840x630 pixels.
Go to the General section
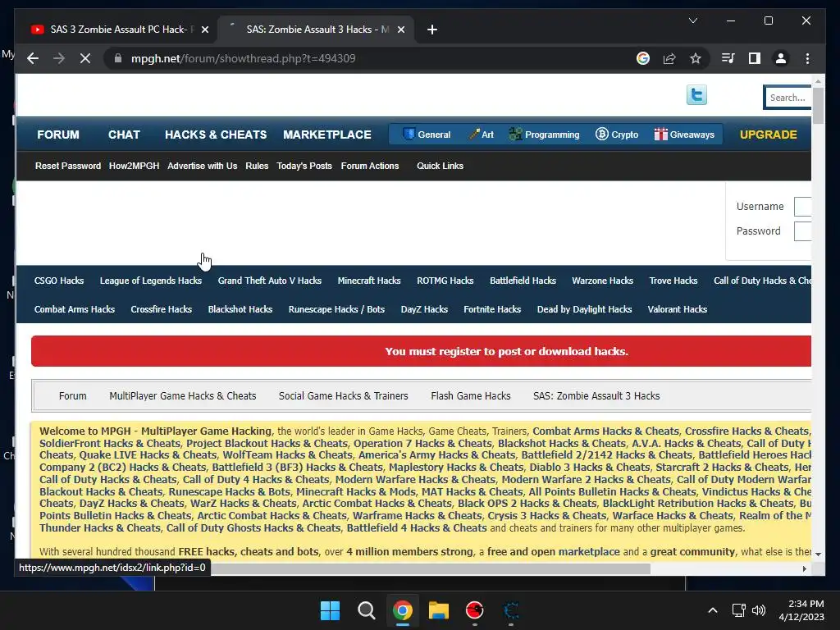pyautogui.click(x=427, y=135)
